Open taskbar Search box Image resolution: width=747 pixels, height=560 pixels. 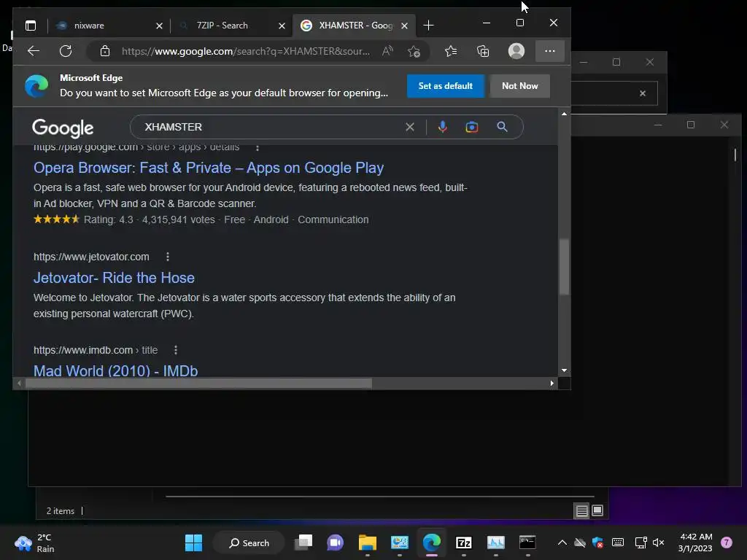click(x=249, y=542)
